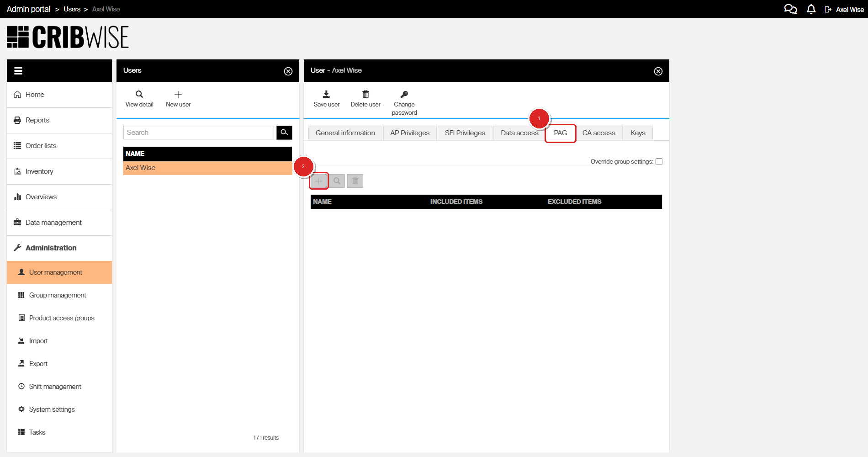Screen dimensions: 868x457
Task: Close the Users panel
Action: 288,71
